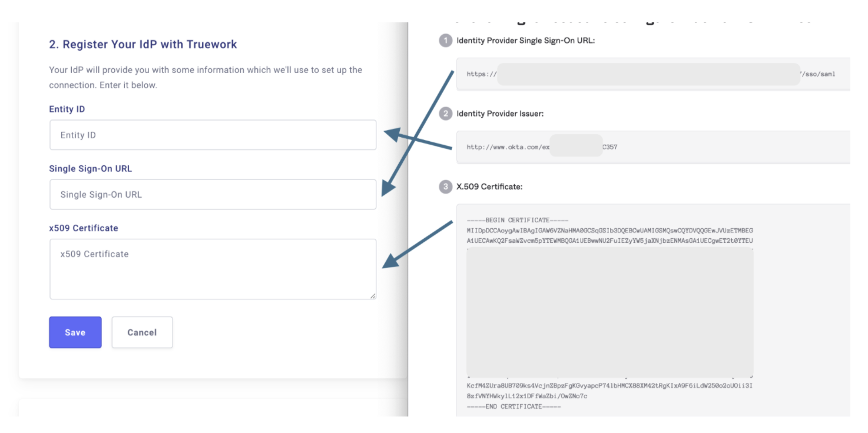The width and height of the screenshot is (868, 433).
Task: Click the x509 Certificate textarea resize handle
Action: pos(373,296)
